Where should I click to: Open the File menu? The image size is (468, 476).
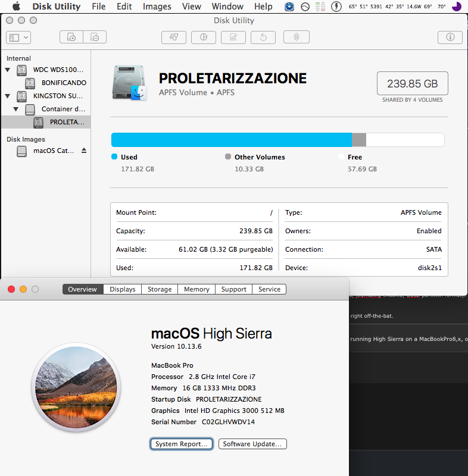[99, 7]
